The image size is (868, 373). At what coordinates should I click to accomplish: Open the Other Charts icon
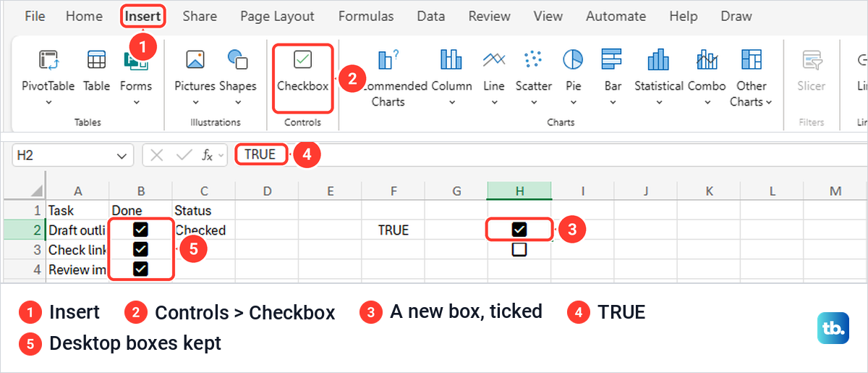pyautogui.click(x=752, y=59)
